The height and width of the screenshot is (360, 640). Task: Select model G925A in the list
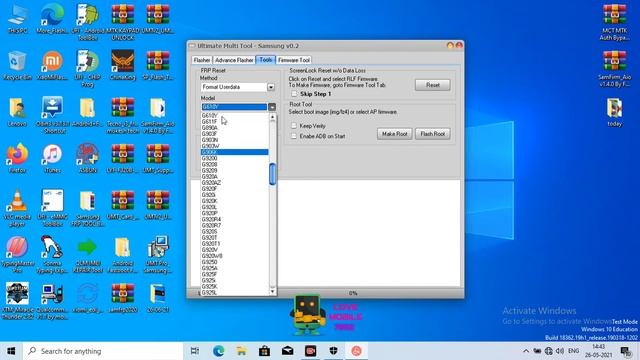pos(235,268)
